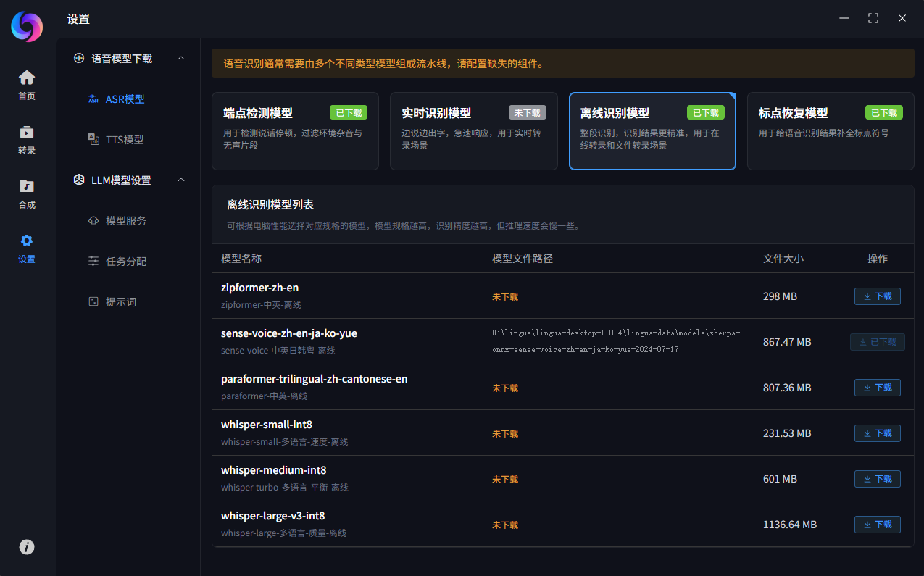Download the whisper-medium-int8 model
The image size is (924, 576).
tap(878, 479)
